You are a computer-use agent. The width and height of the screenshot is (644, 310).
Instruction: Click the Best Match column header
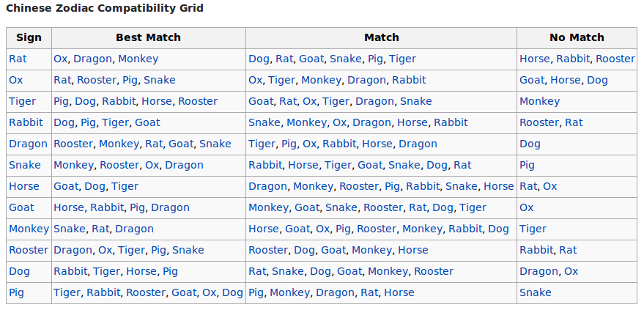click(148, 37)
